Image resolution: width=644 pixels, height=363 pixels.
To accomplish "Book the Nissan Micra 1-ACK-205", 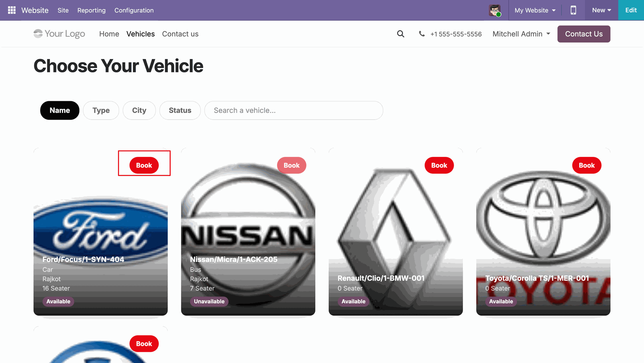I will click(x=291, y=165).
